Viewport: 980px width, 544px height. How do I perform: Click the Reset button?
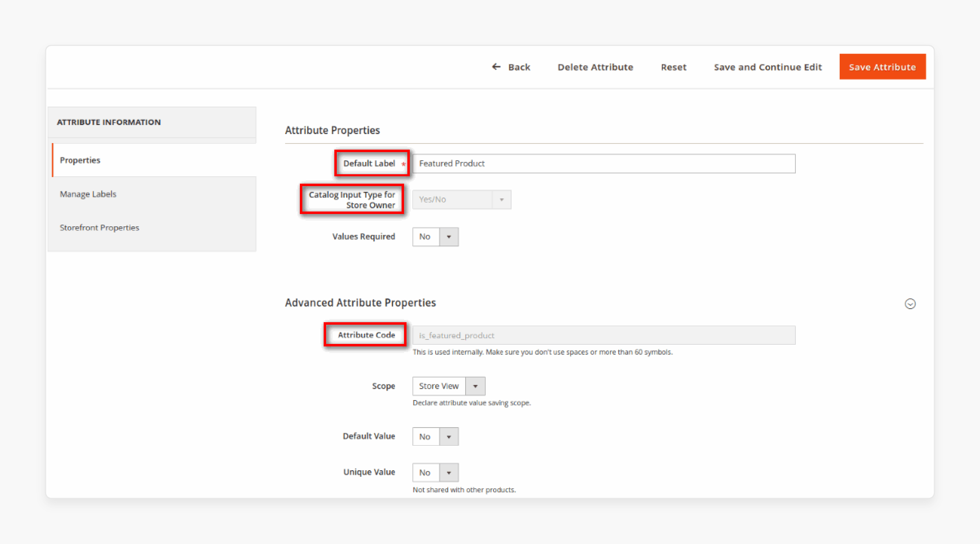pyautogui.click(x=674, y=67)
